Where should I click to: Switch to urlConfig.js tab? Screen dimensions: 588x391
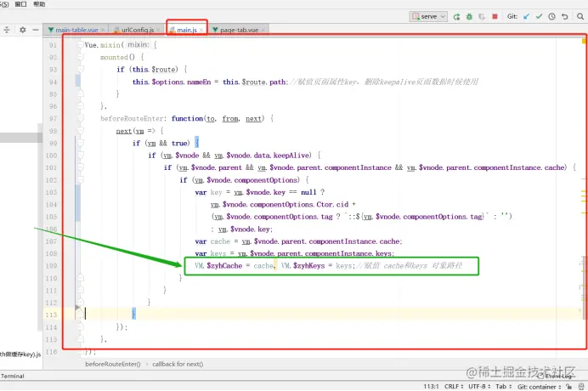pos(138,30)
